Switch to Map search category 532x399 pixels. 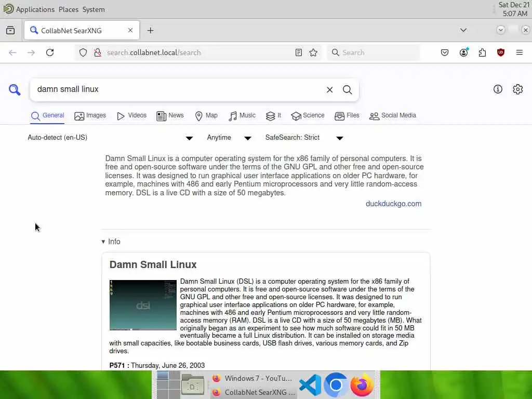(206, 116)
